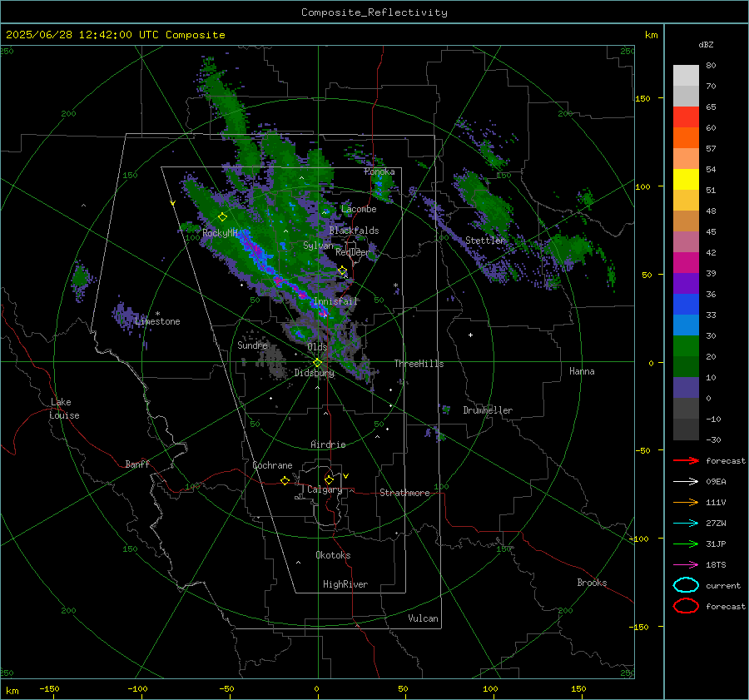
Task: Click the white 09EA arrow legend icon
Action: pyautogui.click(x=686, y=481)
